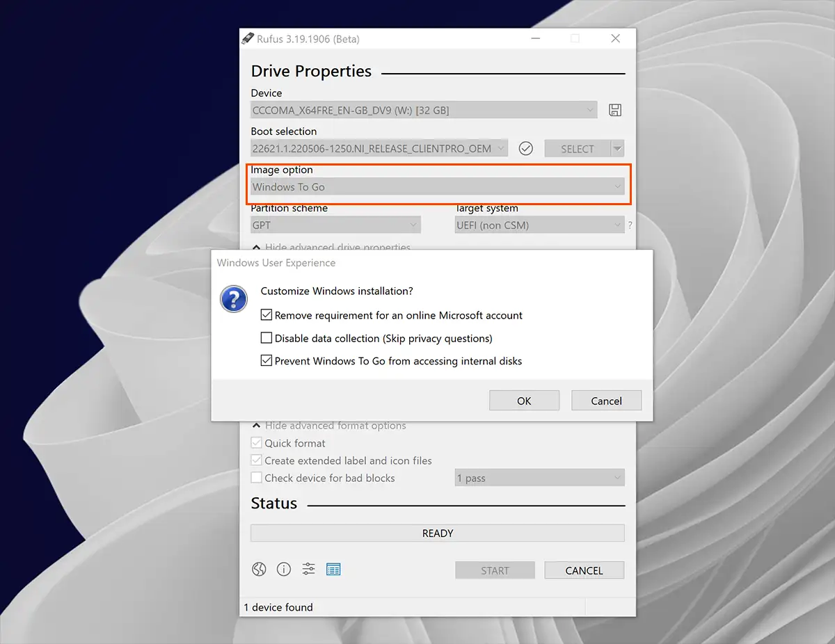Click the Status heading
The width and height of the screenshot is (835, 644).
click(274, 504)
